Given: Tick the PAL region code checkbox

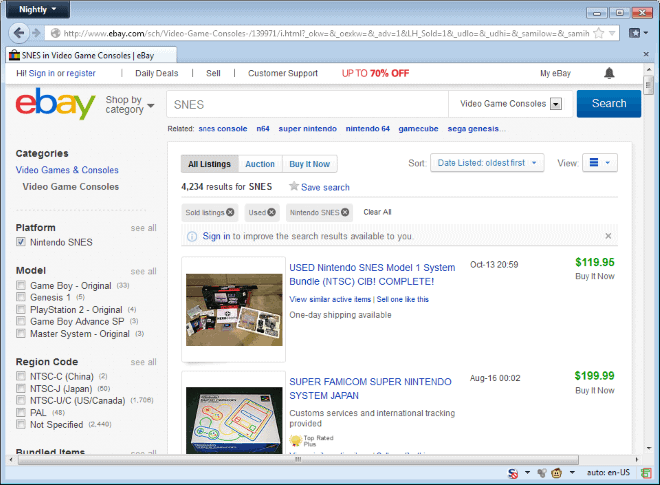Looking at the screenshot, I should 21,411.
